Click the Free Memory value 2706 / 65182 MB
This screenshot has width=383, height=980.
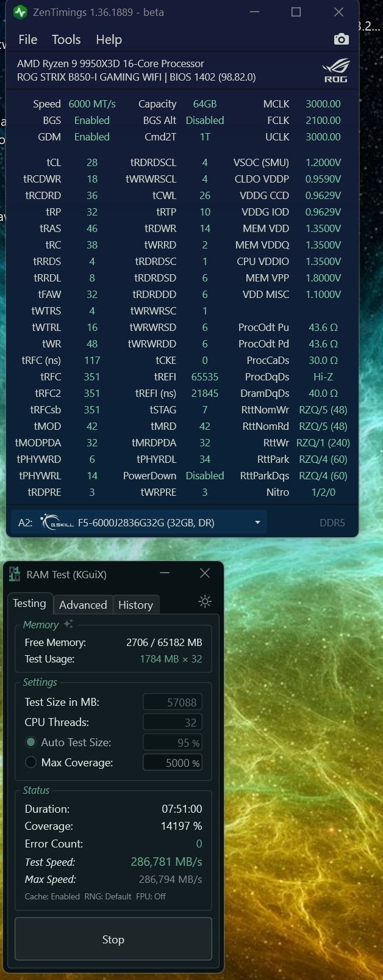(x=164, y=642)
